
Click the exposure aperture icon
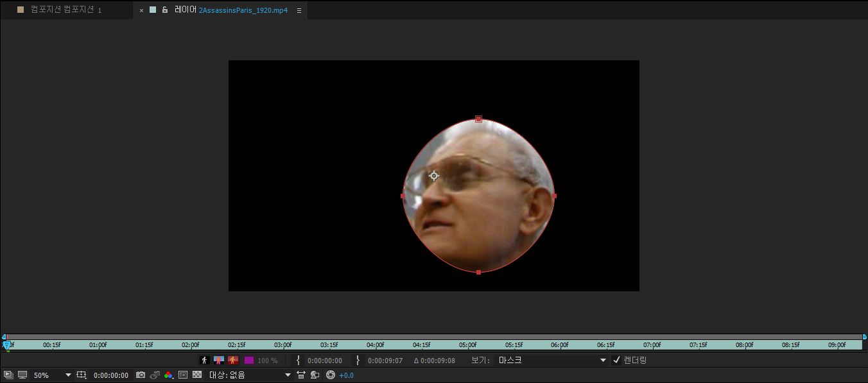(x=331, y=375)
